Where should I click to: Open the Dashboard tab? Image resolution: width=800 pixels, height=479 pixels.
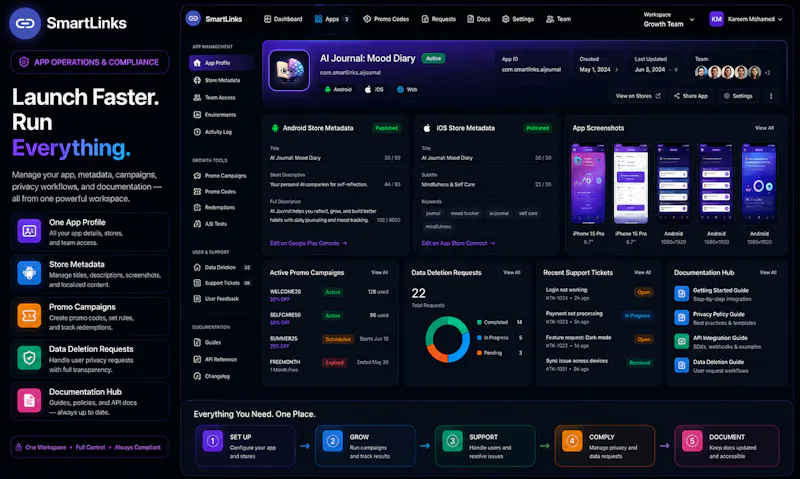click(283, 19)
